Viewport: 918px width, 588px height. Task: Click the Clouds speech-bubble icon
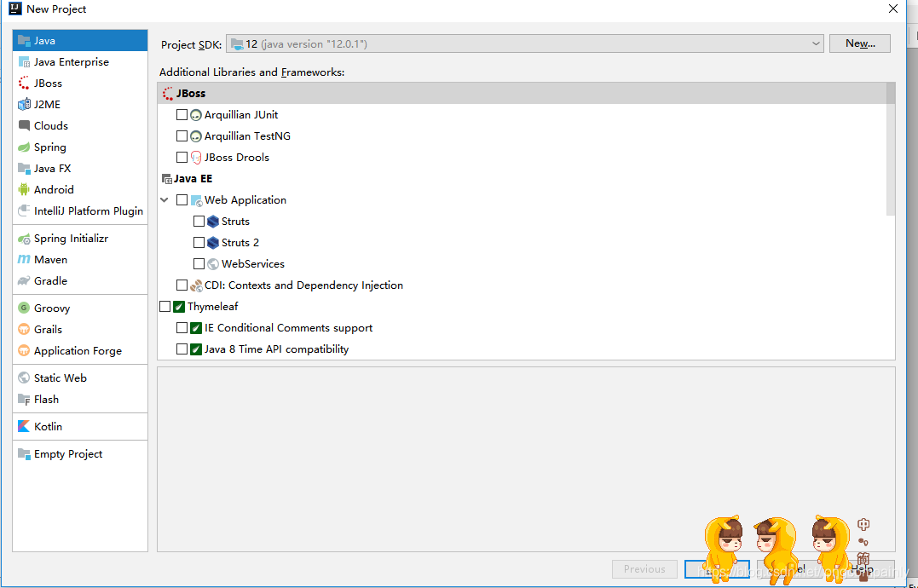click(24, 126)
